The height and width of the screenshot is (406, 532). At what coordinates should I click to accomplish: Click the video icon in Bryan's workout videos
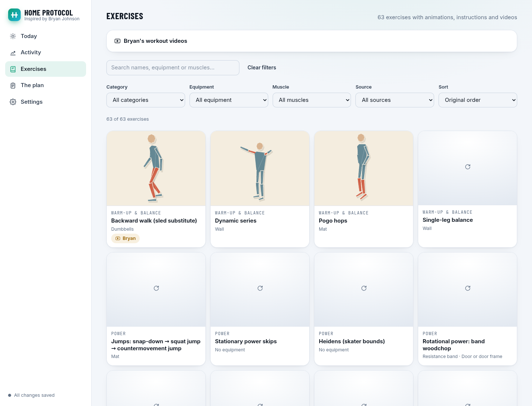coord(117,41)
